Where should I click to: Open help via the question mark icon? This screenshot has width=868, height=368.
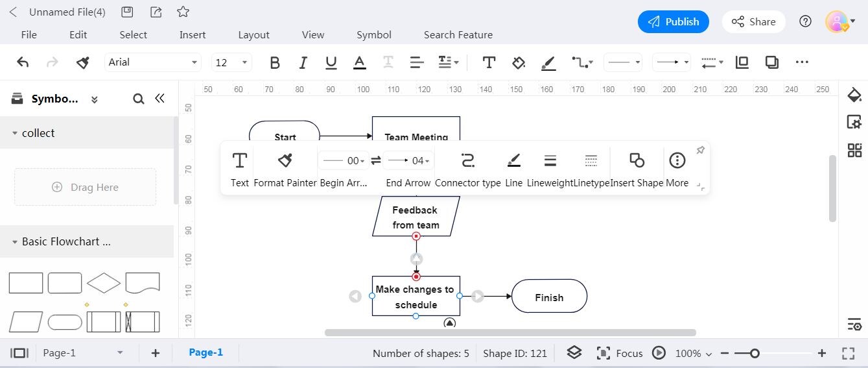point(805,21)
